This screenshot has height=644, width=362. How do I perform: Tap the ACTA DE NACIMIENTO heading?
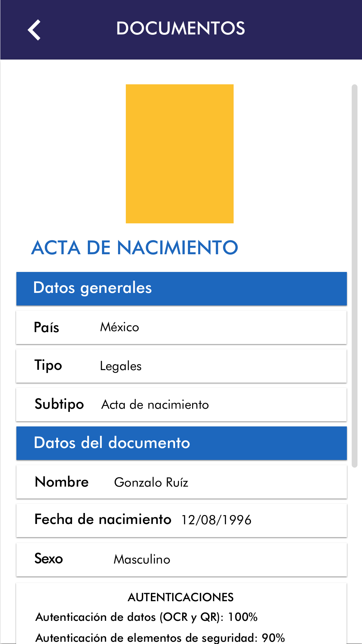tap(135, 248)
